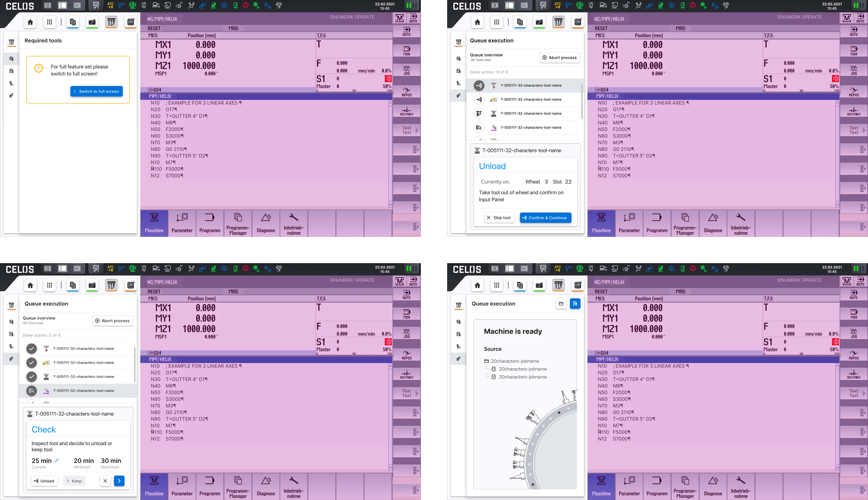Click the folder view button beside Queue execution

(x=561, y=303)
